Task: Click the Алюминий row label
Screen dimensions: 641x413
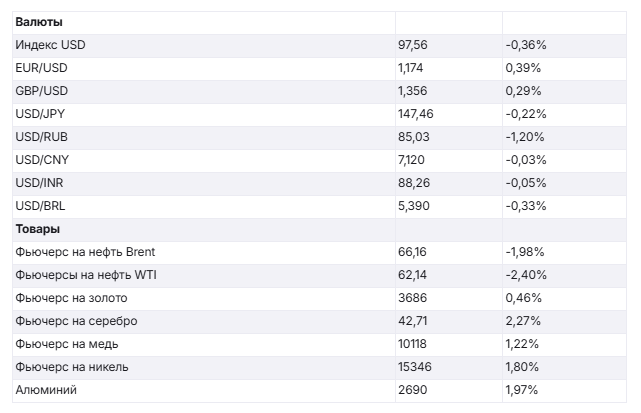Action: pos(46,390)
